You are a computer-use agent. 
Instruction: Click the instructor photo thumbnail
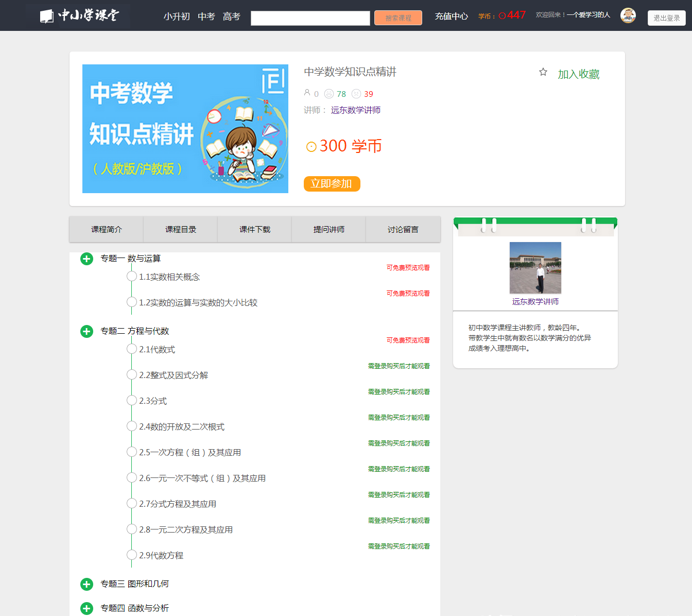[x=535, y=268]
